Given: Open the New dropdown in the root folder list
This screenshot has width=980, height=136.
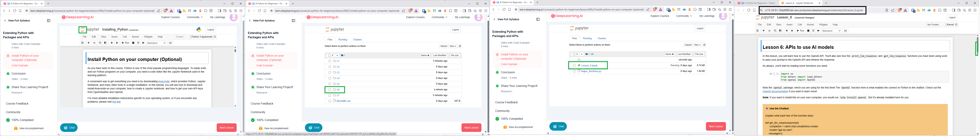Looking at the screenshot, I should tap(453, 46).
